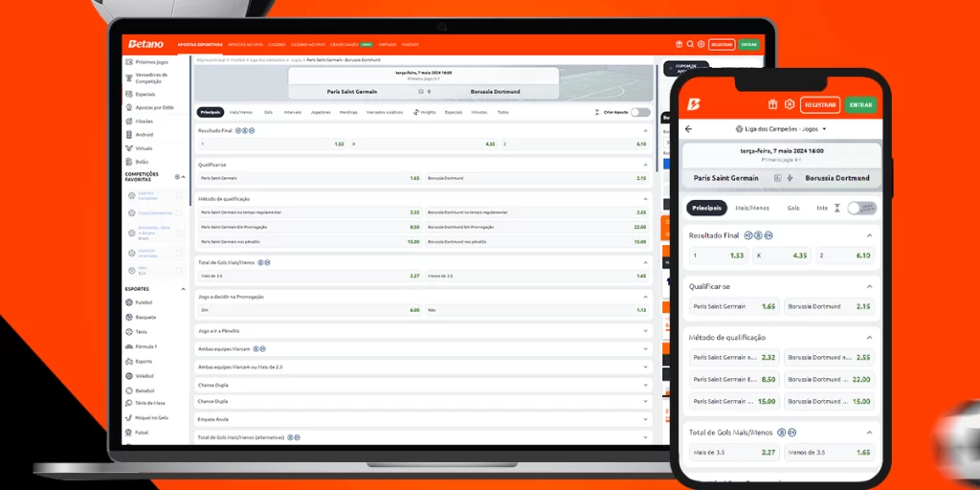Click the Registrar button on laptop
The height and width of the screenshot is (490, 980).
point(722,44)
